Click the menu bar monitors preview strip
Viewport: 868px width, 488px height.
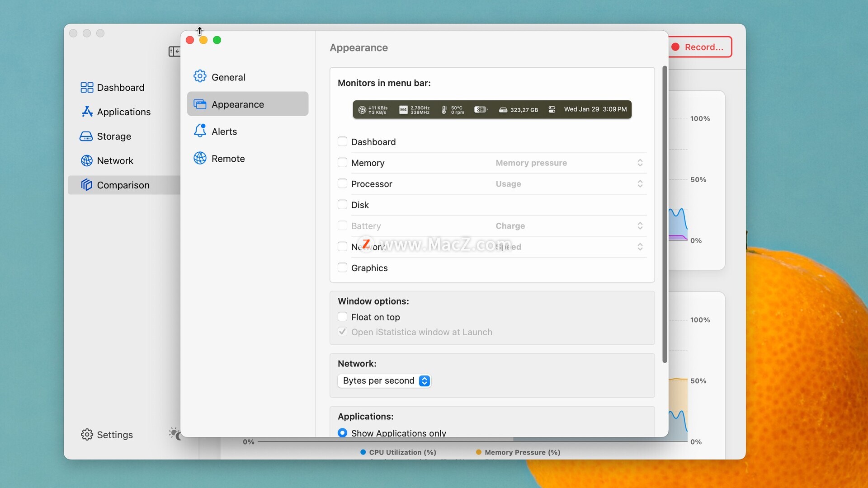pyautogui.click(x=492, y=109)
